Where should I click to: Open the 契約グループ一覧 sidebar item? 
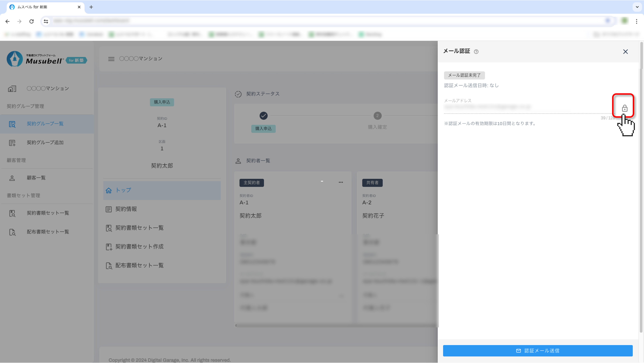[x=45, y=124]
